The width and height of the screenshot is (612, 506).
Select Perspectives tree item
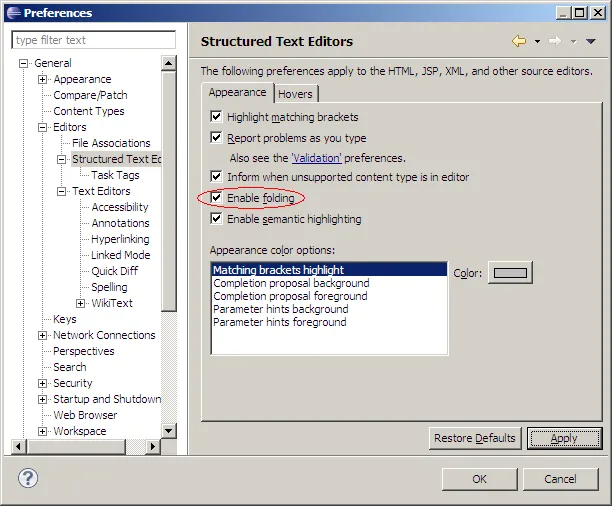coord(84,351)
